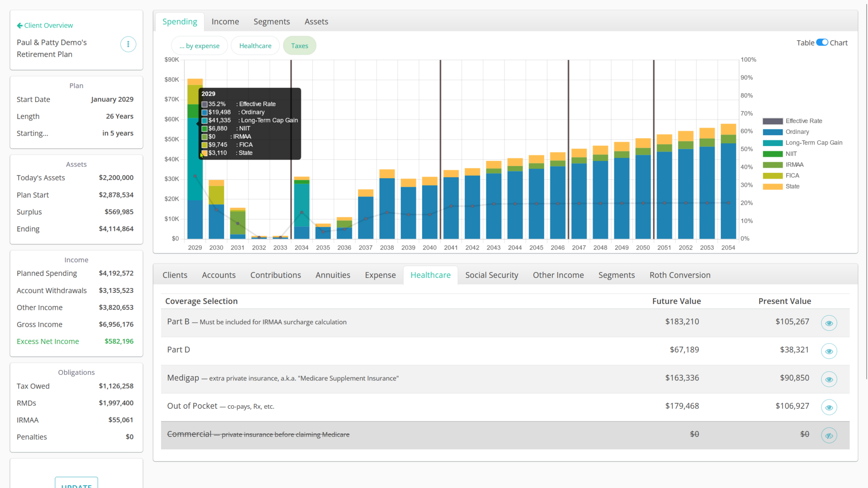The height and width of the screenshot is (488, 868).
Task: Click the State legend color box
Action: coord(772,187)
